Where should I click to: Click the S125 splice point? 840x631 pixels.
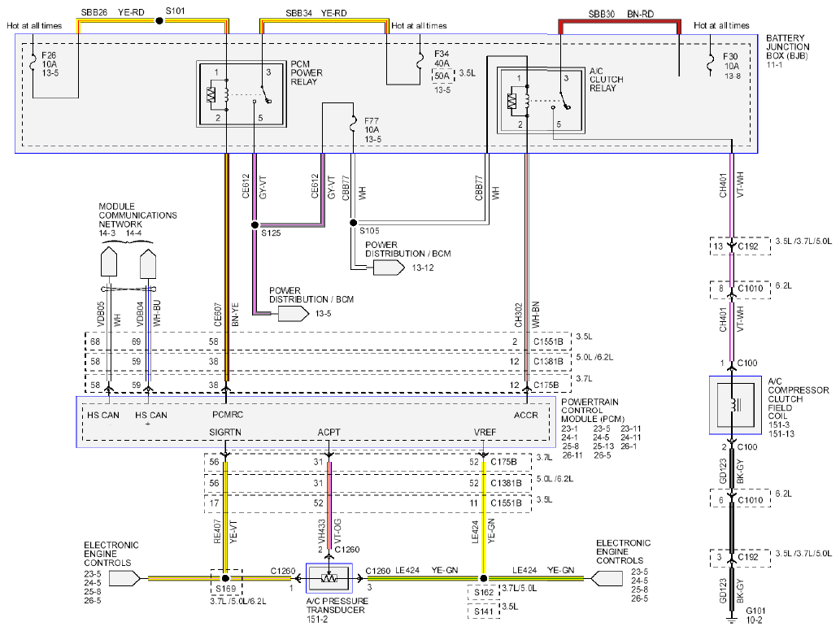click(x=255, y=225)
